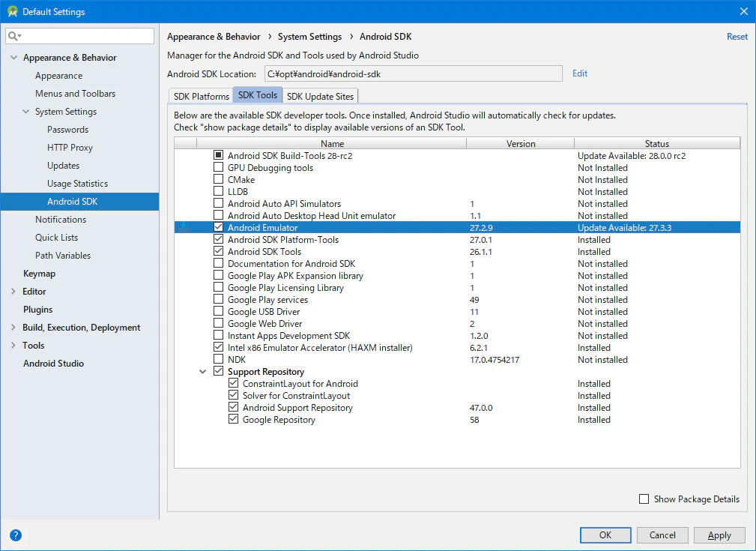
Task: Toggle Support Repository checkbox
Action: [x=219, y=371]
